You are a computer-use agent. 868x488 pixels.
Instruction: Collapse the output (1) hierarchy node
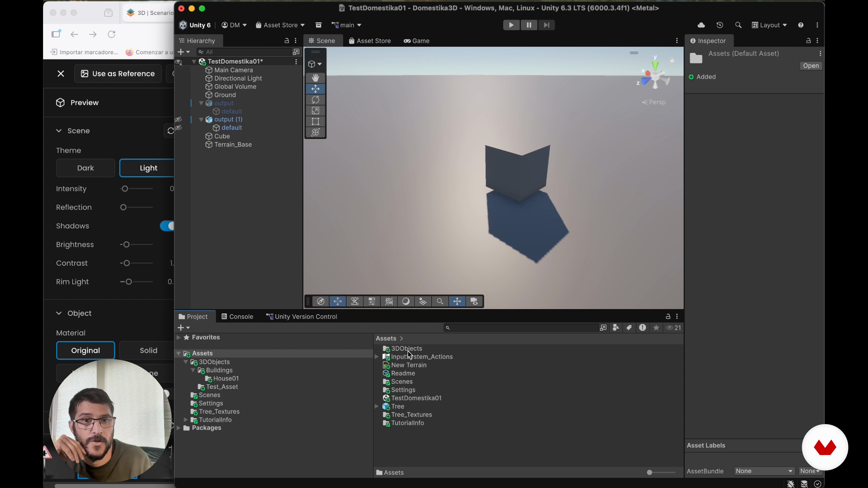coord(201,120)
